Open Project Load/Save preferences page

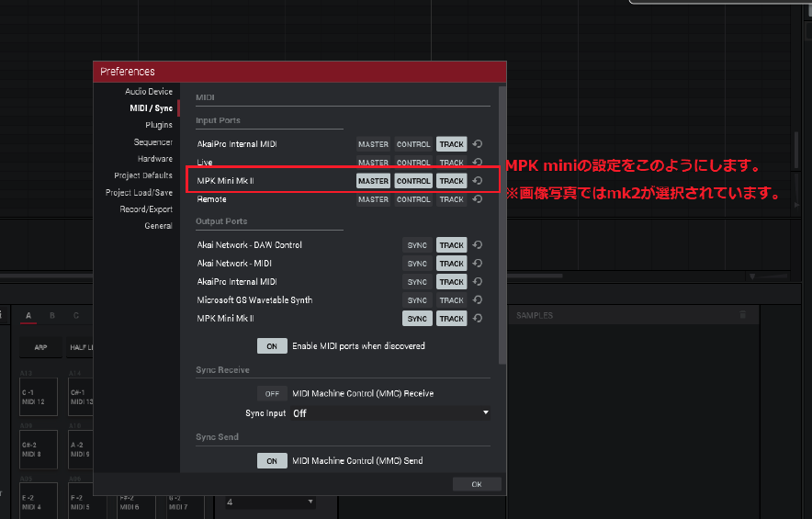pyautogui.click(x=139, y=192)
